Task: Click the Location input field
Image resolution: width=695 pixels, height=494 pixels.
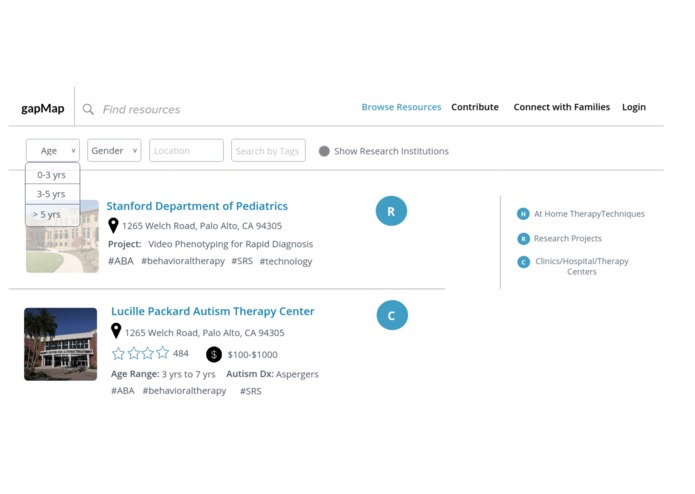Action: pos(186,151)
